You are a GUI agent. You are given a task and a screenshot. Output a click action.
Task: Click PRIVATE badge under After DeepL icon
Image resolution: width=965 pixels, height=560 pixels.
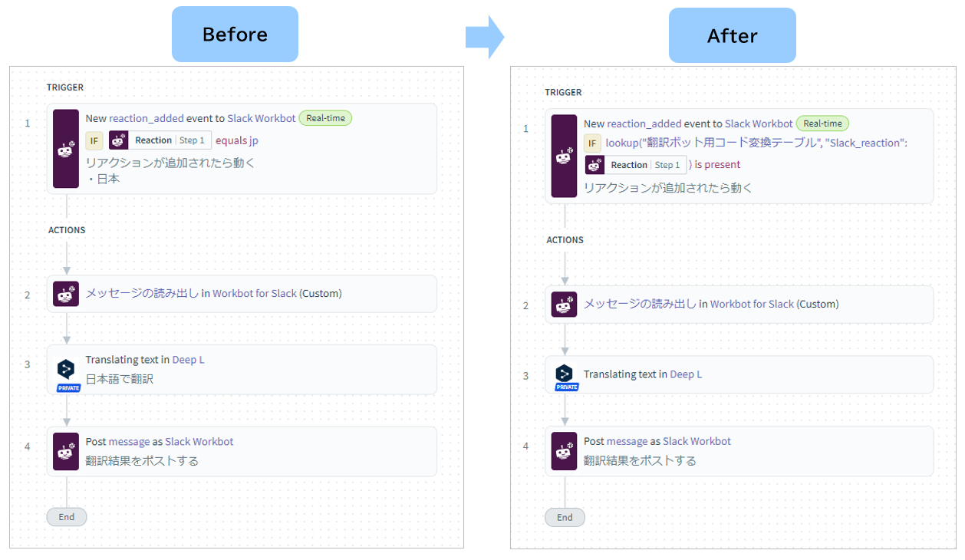(x=567, y=387)
